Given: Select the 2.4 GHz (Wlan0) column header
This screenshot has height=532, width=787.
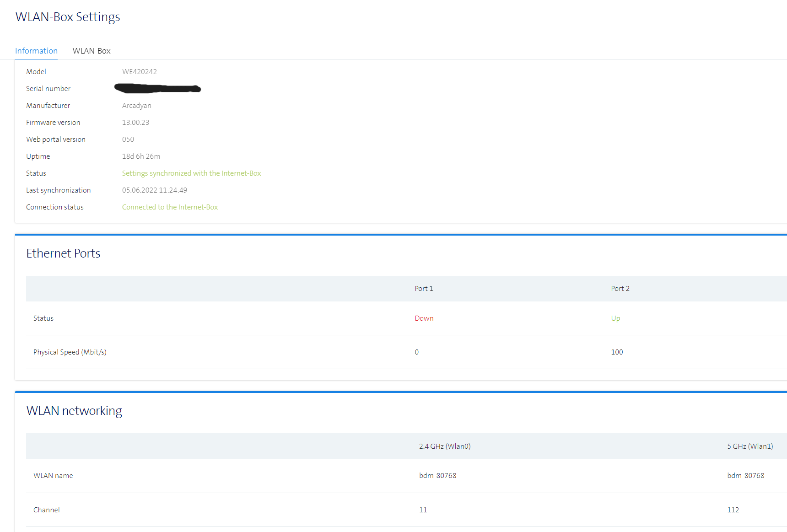Looking at the screenshot, I should [x=444, y=446].
